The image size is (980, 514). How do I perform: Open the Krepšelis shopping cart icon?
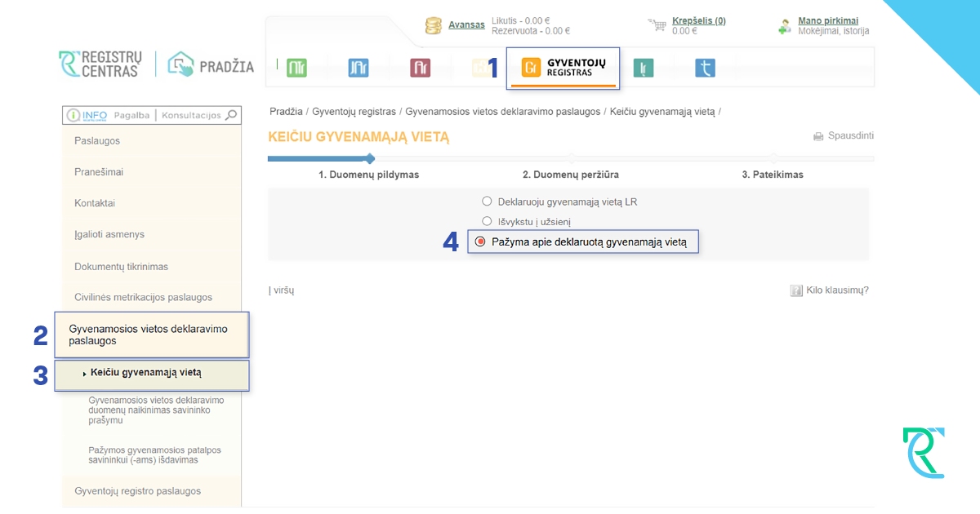[x=657, y=25]
